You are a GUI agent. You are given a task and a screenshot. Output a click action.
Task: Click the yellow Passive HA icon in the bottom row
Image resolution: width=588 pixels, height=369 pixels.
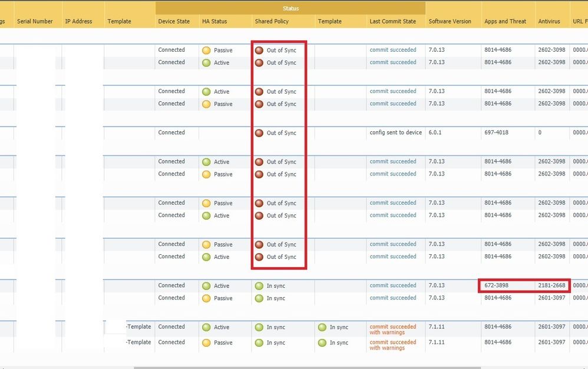coord(206,343)
